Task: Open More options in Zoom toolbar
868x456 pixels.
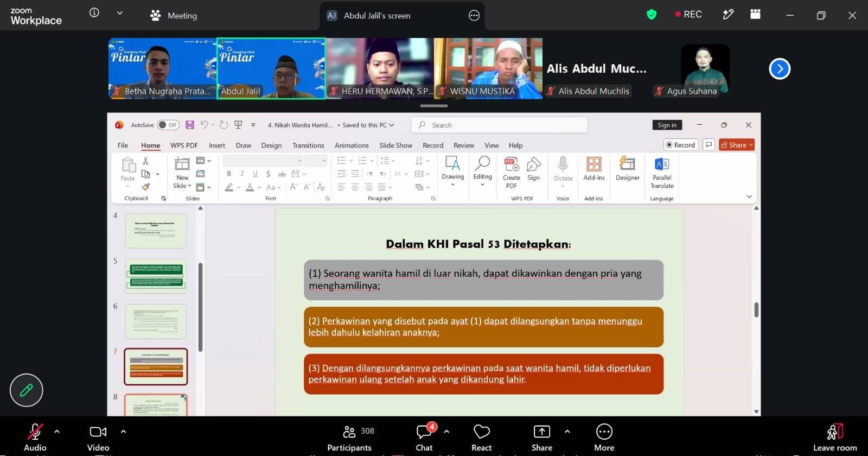Action: [604, 438]
